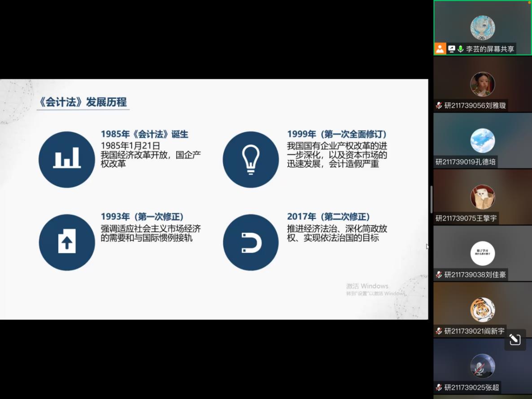The height and width of the screenshot is (399, 532).
Task: Select 张超's muted avatar
Action: (x=482, y=366)
